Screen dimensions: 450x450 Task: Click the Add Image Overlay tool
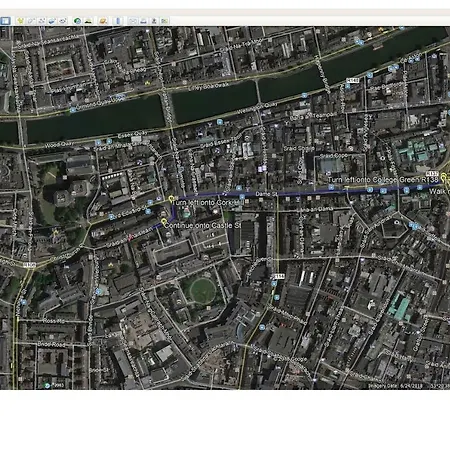52,21
